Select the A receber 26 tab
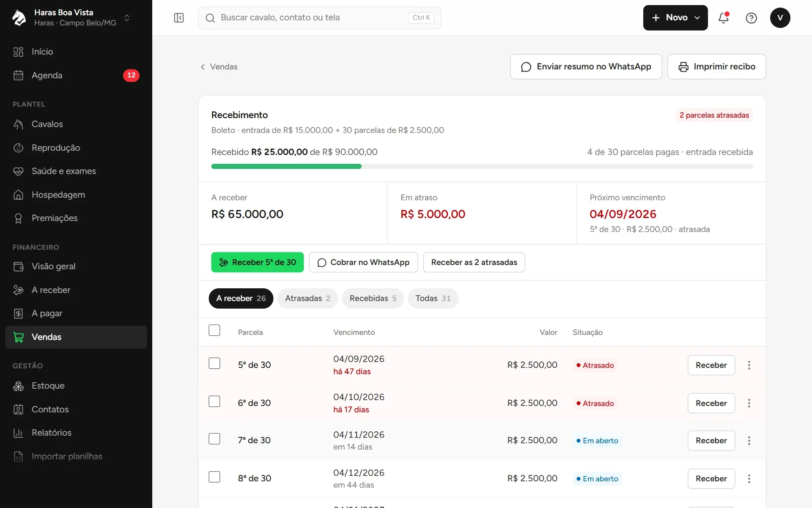 click(241, 298)
